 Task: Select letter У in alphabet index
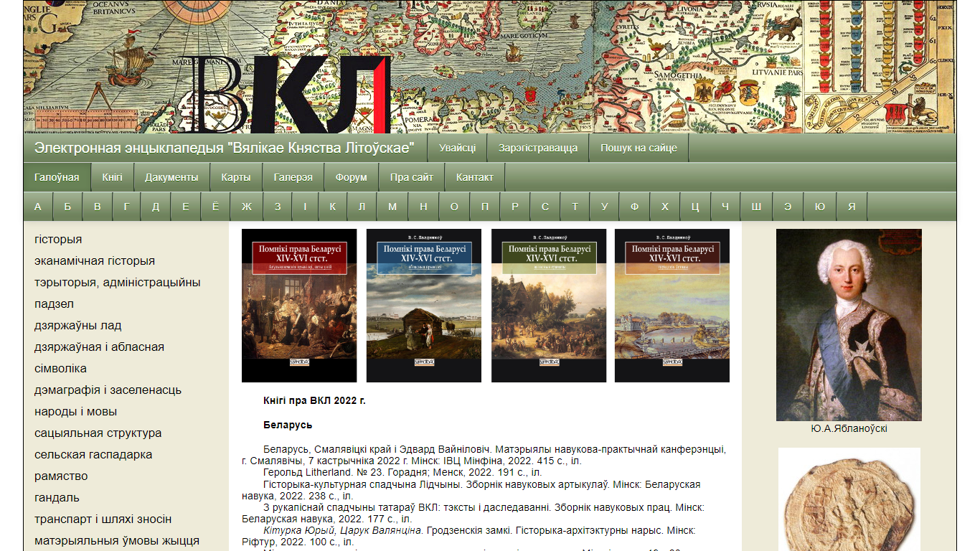coord(604,207)
